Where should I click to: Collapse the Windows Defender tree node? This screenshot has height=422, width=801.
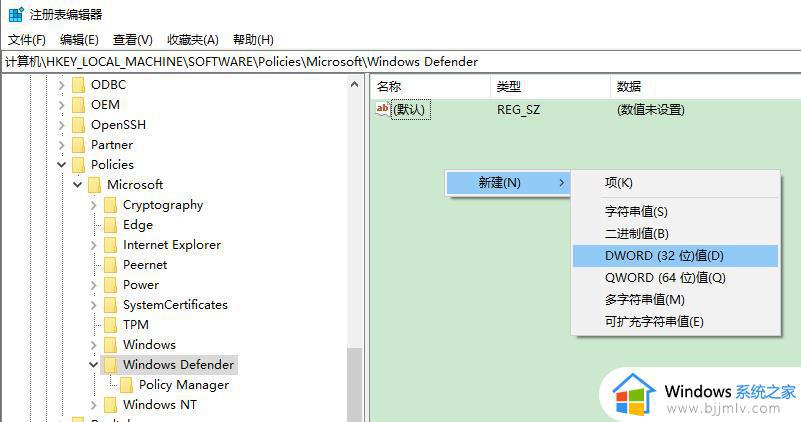coord(93,365)
